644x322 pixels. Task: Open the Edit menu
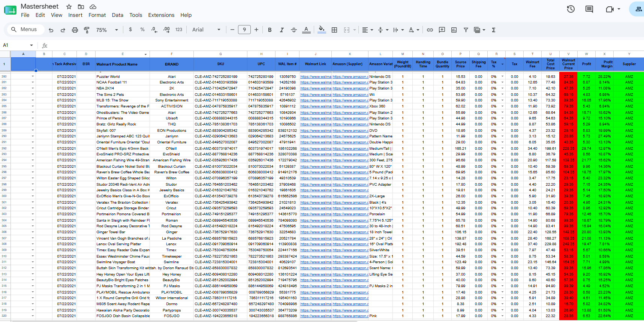click(40, 15)
